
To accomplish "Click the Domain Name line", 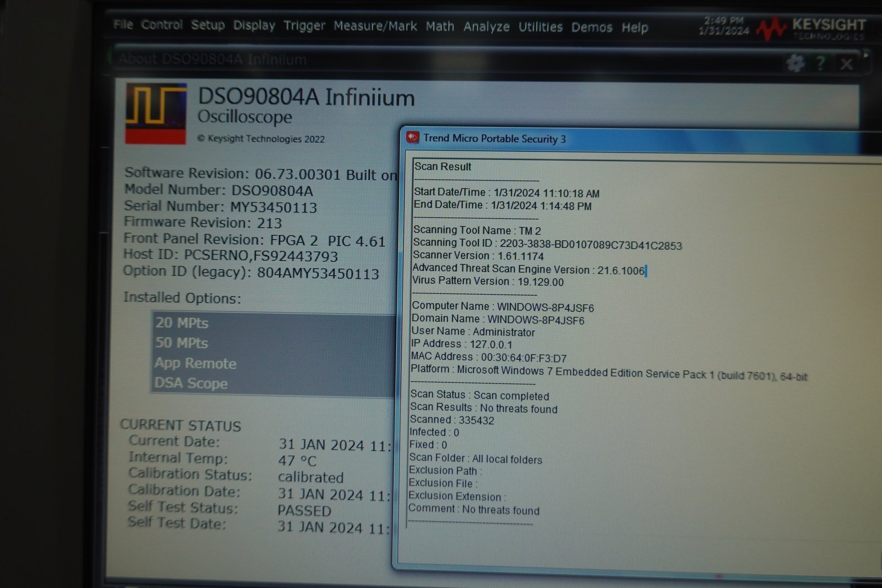I will 498,320.
